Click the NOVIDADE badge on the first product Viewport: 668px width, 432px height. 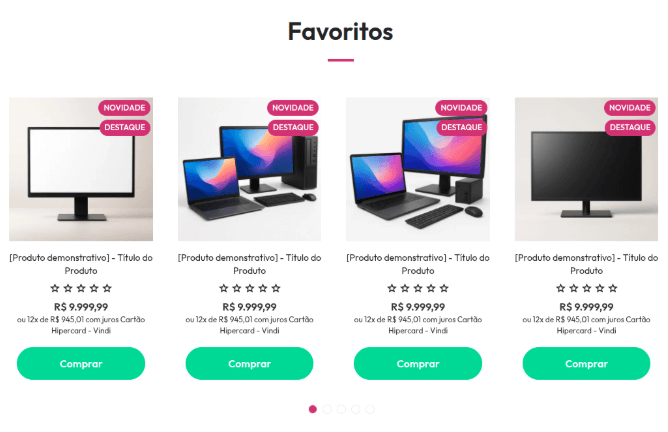(124, 108)
